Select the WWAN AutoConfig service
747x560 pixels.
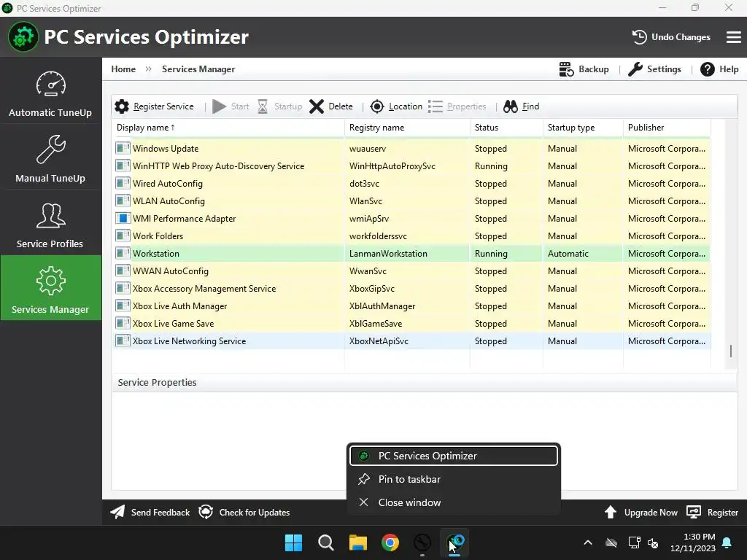click(412, 271)
